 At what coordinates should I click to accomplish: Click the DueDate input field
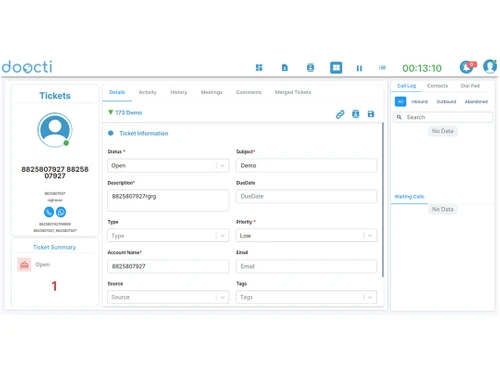(x=306, y=196)
